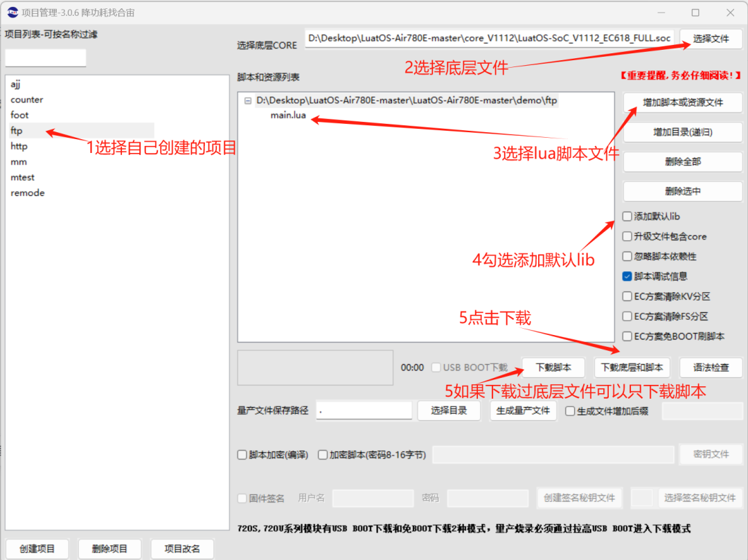This screenshot has width=748, height=560.
Task: Click 密钥文件 button
Action: [711, 454]
